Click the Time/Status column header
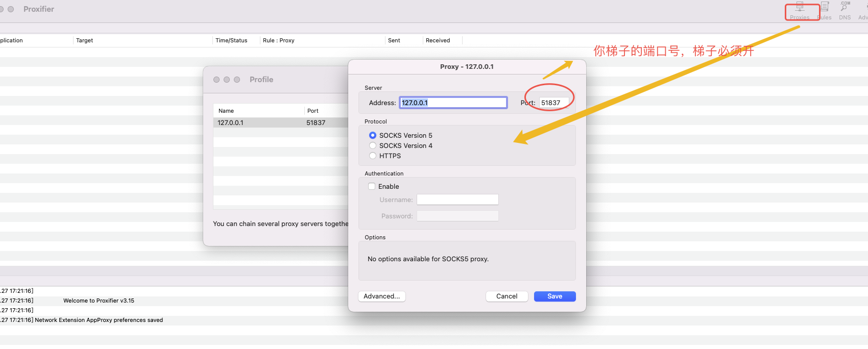The height and width of the screenshot is (349, 868). [231, 40]
